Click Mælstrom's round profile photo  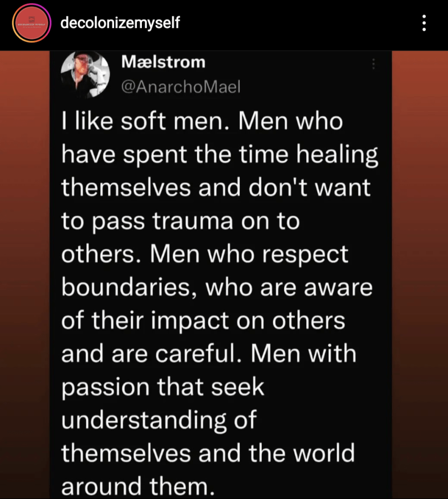tap(85, 74)
